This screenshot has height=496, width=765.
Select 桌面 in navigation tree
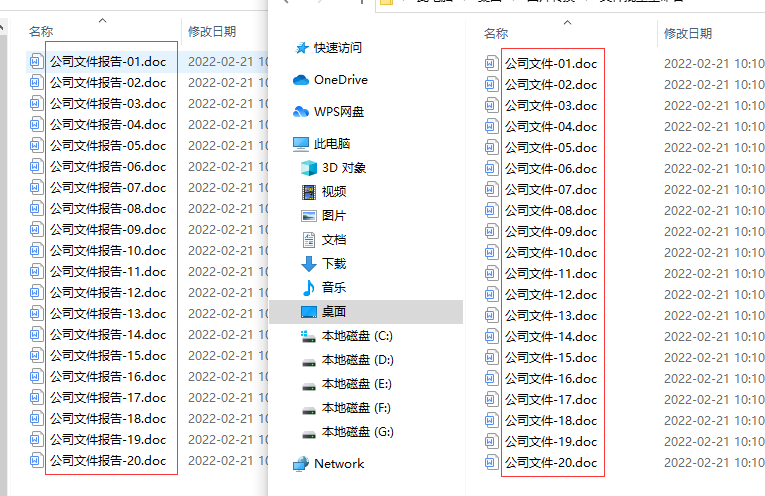click(334, 312)
